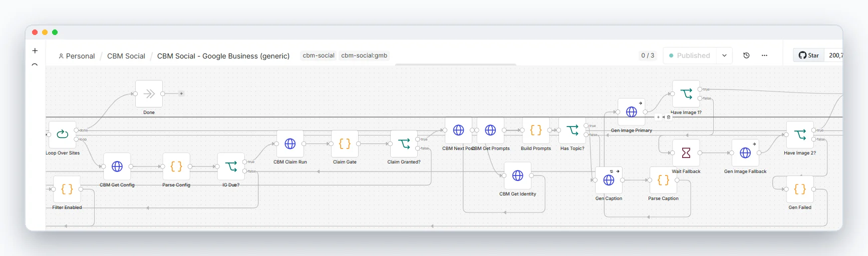This screenshot has width=868, height=256.
Task: Delete the Gen Image Primary connection
Action: (669, 117)
